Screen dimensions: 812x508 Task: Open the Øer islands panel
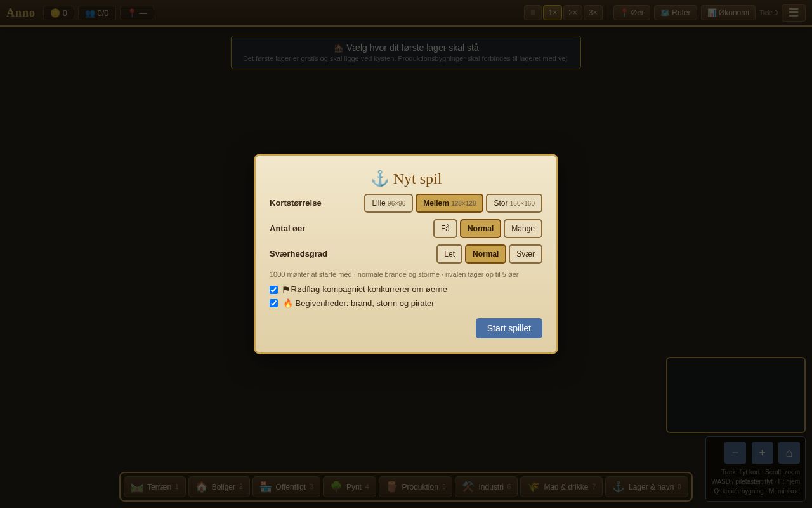(632, 13)
